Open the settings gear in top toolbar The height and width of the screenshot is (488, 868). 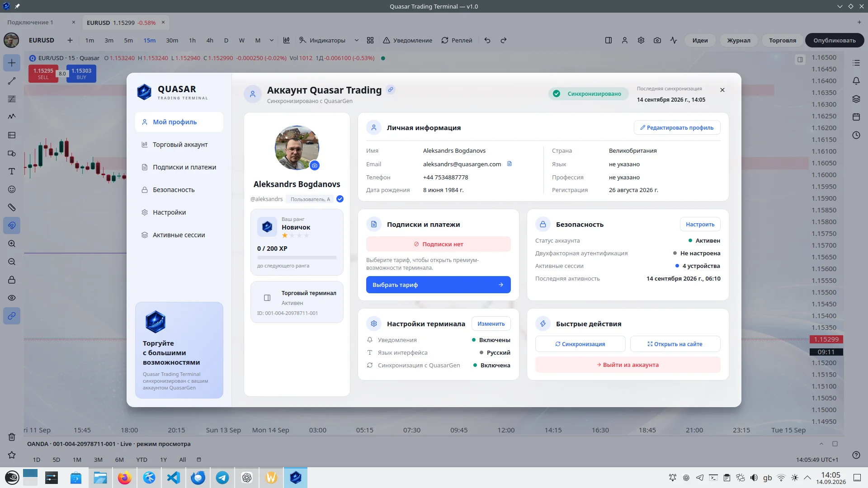(x=641, y=40)
